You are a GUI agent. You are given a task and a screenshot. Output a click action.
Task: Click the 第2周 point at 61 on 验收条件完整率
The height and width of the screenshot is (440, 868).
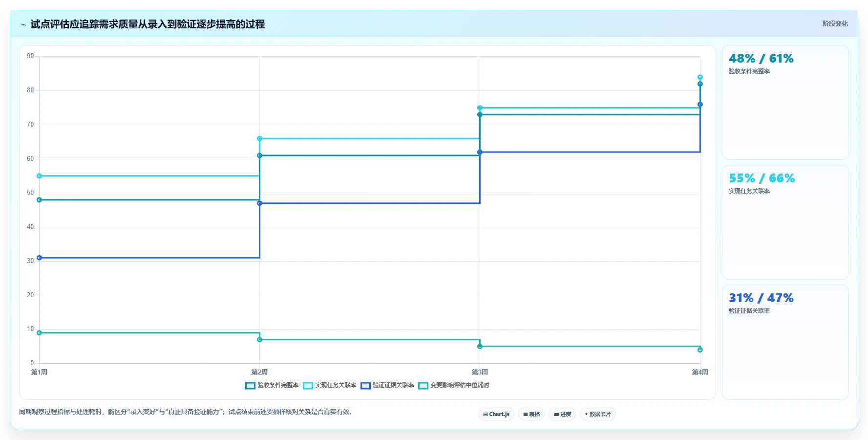click(x=259, y=155)
